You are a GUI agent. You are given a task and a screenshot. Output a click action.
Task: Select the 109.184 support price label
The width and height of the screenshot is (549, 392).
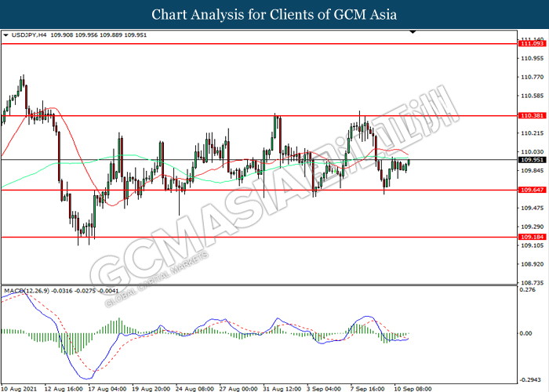(x=533, y=238)
